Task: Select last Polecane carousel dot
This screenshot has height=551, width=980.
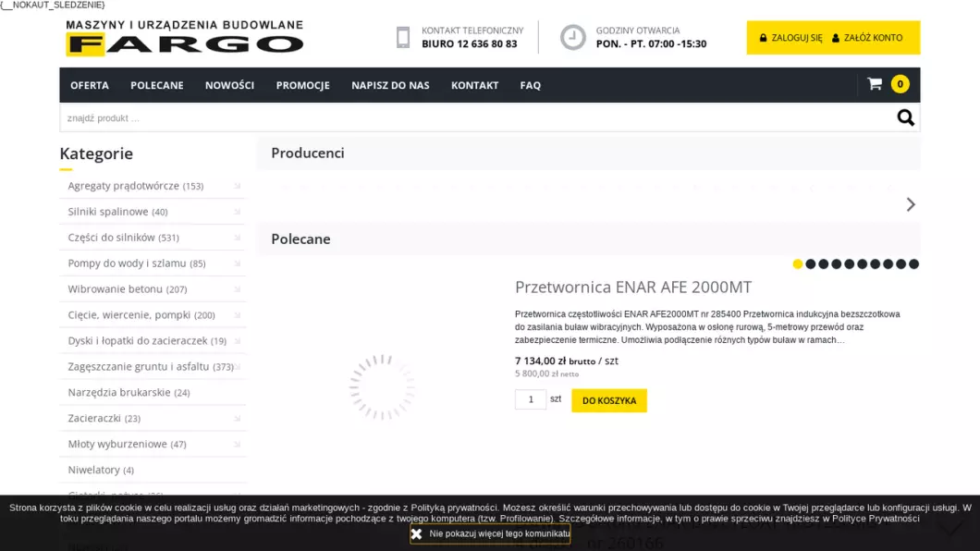Action: click(913, 264)
